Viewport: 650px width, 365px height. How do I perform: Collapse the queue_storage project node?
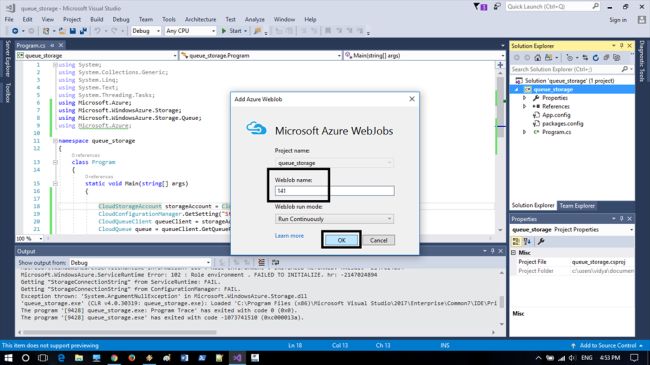pos(517,90)
